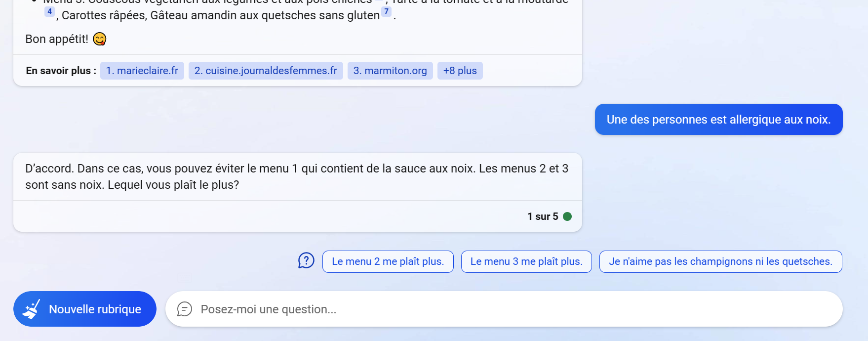Screen dimensions: 868x341
Task: Visit the cuisine.journaldesfemmes.fr source
Action: pos(266,71)
